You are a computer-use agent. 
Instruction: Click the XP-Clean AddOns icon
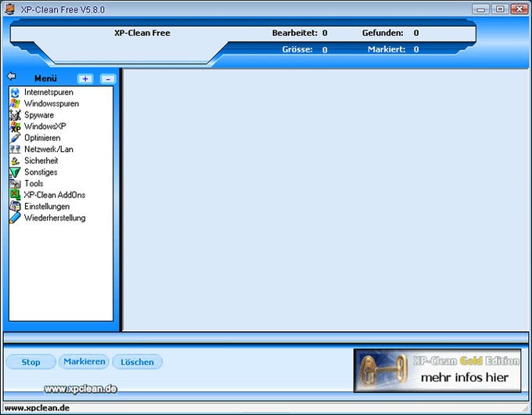pos(15,195)
